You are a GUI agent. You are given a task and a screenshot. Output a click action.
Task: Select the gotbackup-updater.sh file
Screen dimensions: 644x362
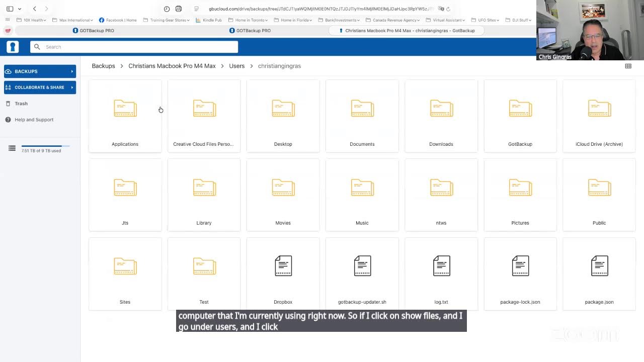pyautogui.click(x=362, y=274)
